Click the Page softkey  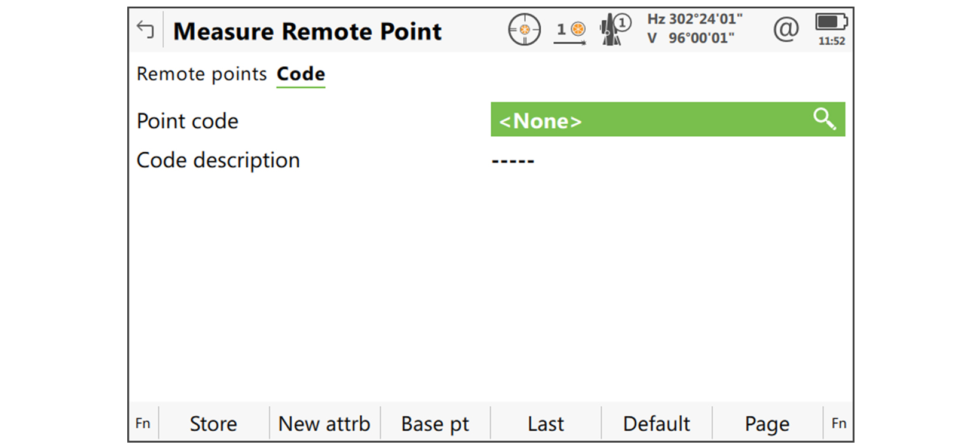[x=767, y=424]
